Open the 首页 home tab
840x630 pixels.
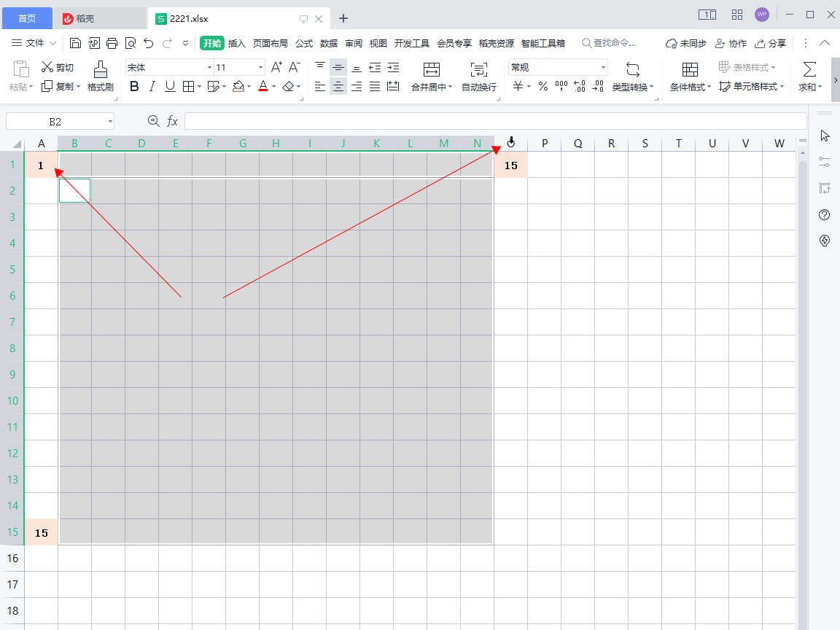[x=27, y=19]
